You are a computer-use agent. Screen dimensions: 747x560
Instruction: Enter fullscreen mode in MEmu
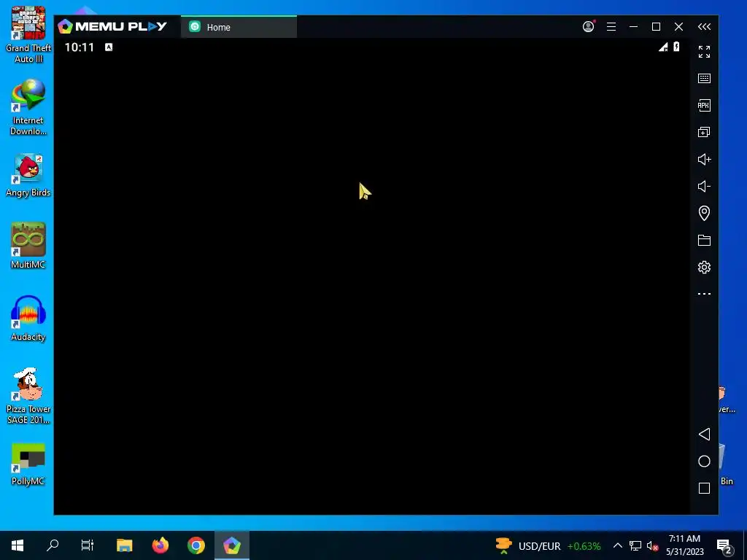pyautogui.click(x=704, y=52)
